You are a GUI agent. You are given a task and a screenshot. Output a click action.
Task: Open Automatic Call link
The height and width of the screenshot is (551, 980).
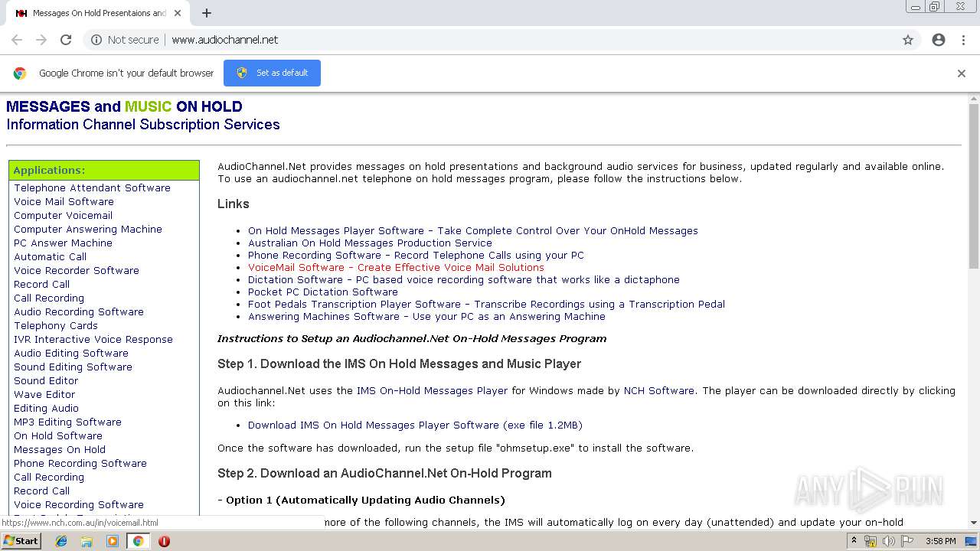click(50, 256)
